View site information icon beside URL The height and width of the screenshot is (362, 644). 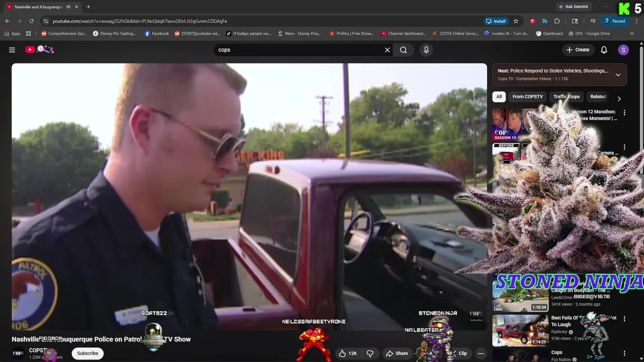[46, 21]
